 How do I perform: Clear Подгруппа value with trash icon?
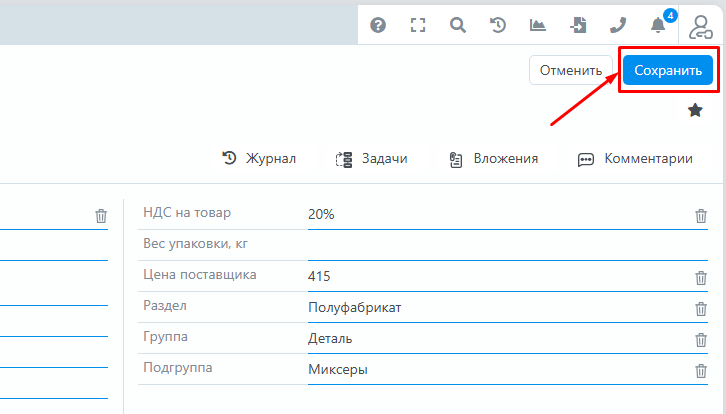point(701,371)
